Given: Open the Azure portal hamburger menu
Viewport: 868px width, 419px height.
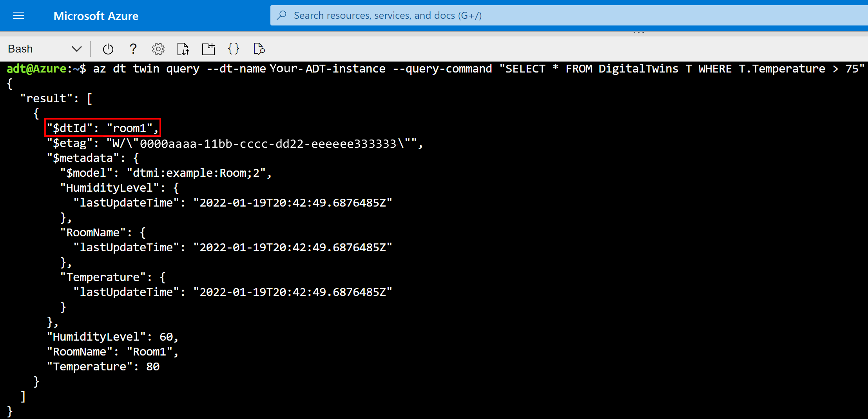Looking at the screenshot, I should tap(19, 16).
